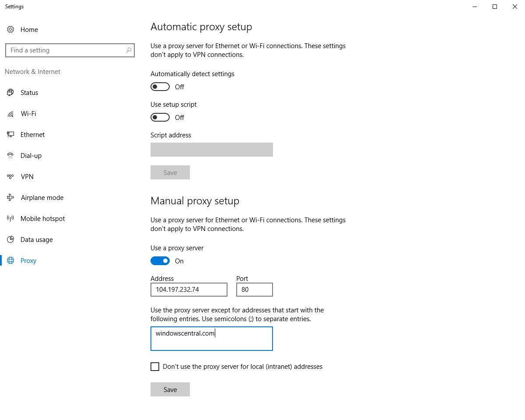525x420 pixels.
Task: Click the Home gear icon
Action: tap(10, 29)
